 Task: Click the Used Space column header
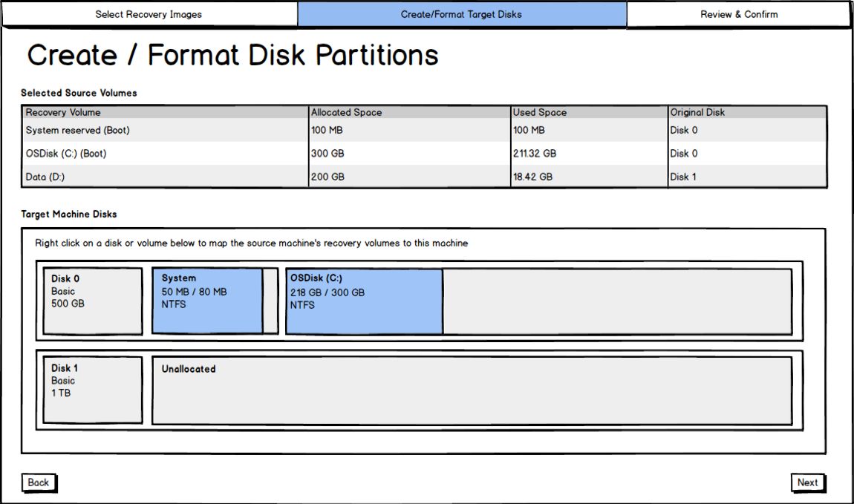point(587,112)
